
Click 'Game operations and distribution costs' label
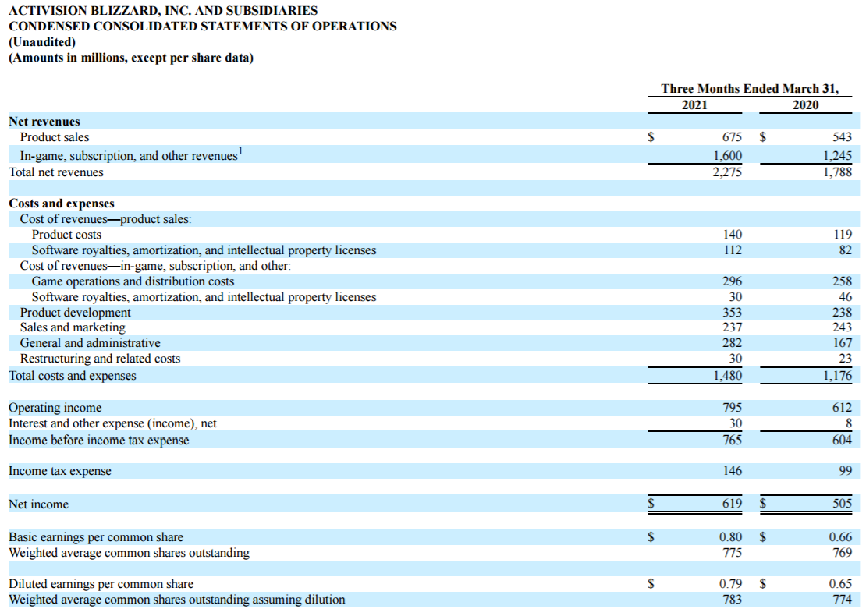tap(133, 281)
